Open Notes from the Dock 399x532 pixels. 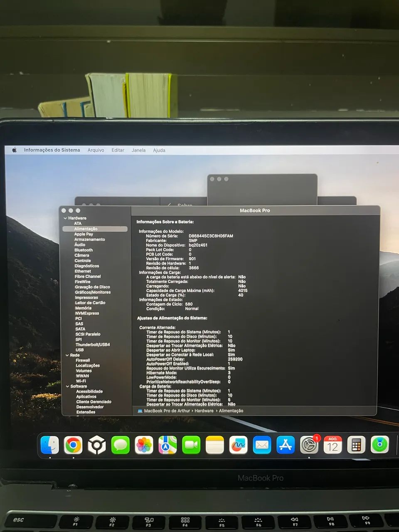tap(215, 445)
